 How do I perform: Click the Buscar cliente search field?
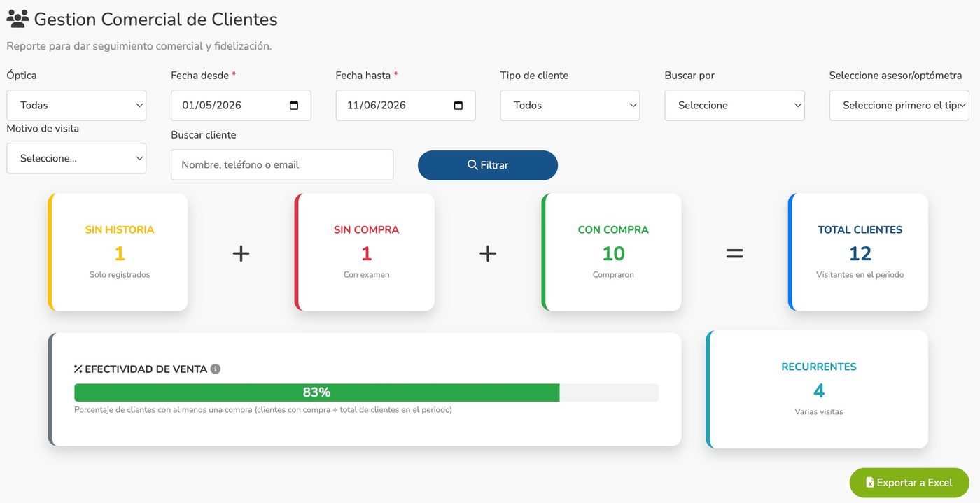pos(282,164)
